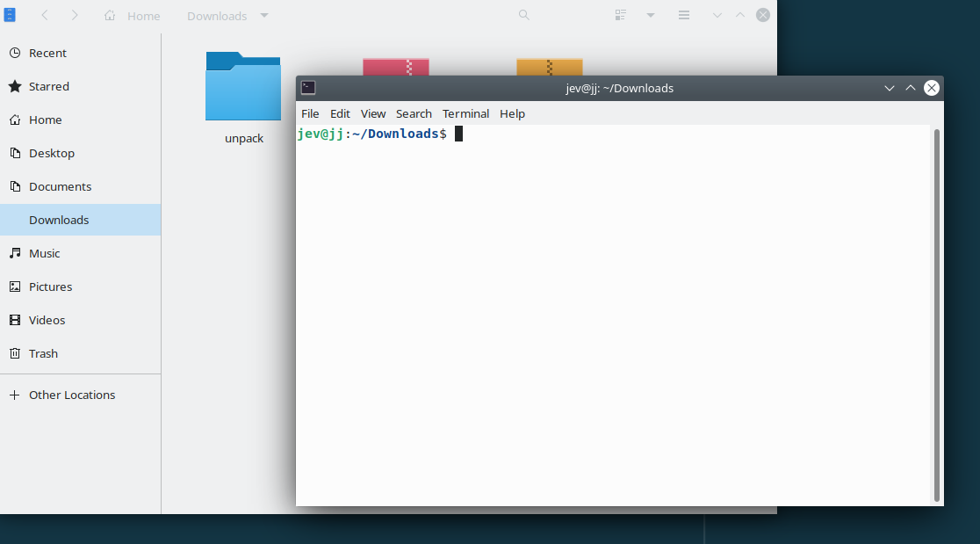Open the terminal's File menu
980x544 pixels.
(310, 113)
